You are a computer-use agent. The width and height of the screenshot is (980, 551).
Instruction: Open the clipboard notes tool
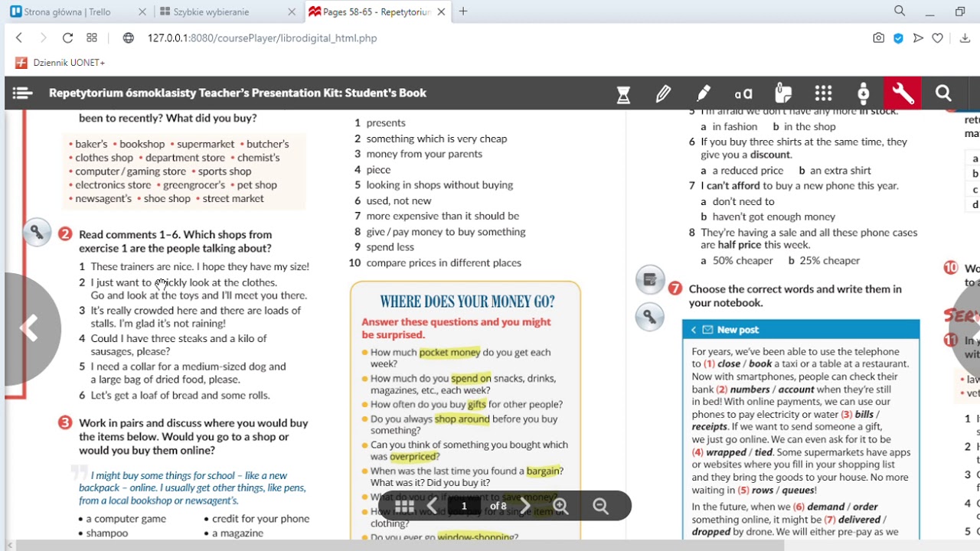tap(783, 93)
